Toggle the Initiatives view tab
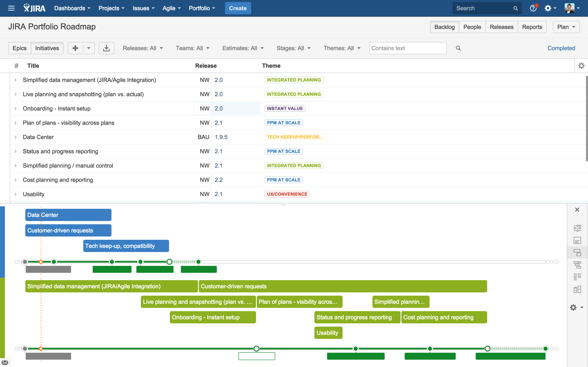588x367 pixels. (47, 48)
